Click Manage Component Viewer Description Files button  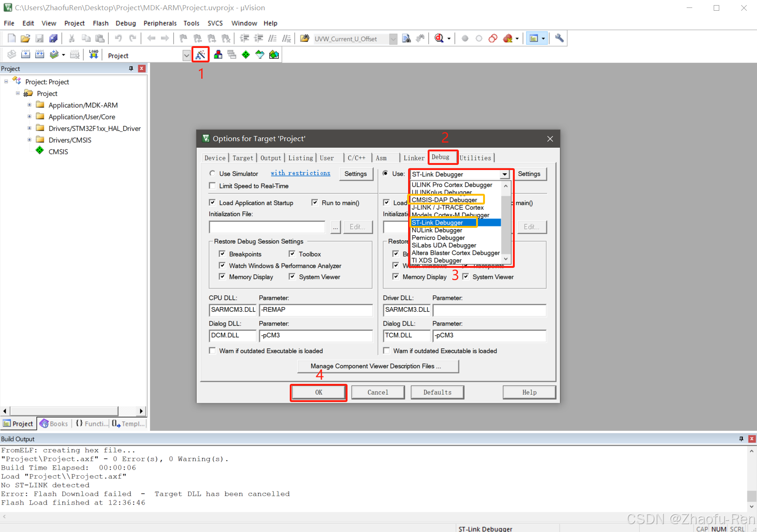tap(378, 366)
